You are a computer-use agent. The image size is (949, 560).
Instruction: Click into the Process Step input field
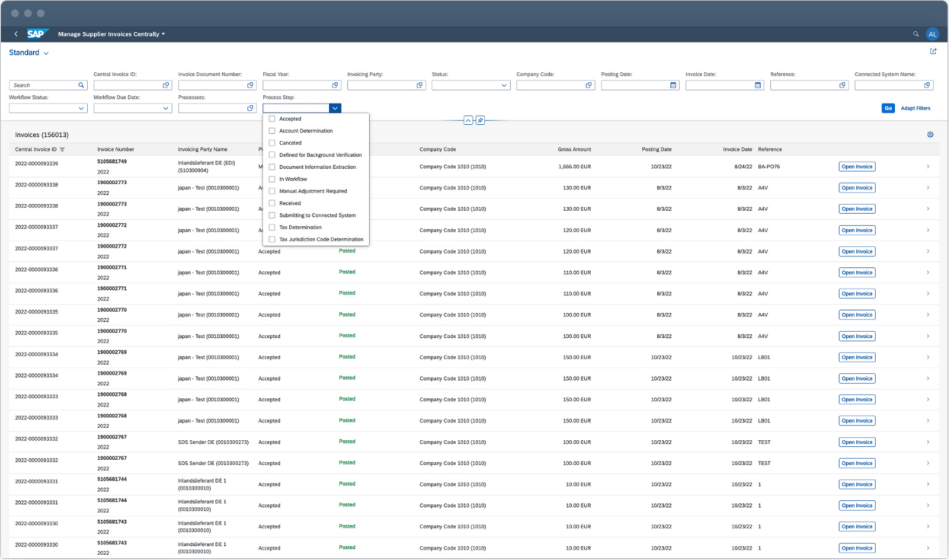tap(296, 108)
